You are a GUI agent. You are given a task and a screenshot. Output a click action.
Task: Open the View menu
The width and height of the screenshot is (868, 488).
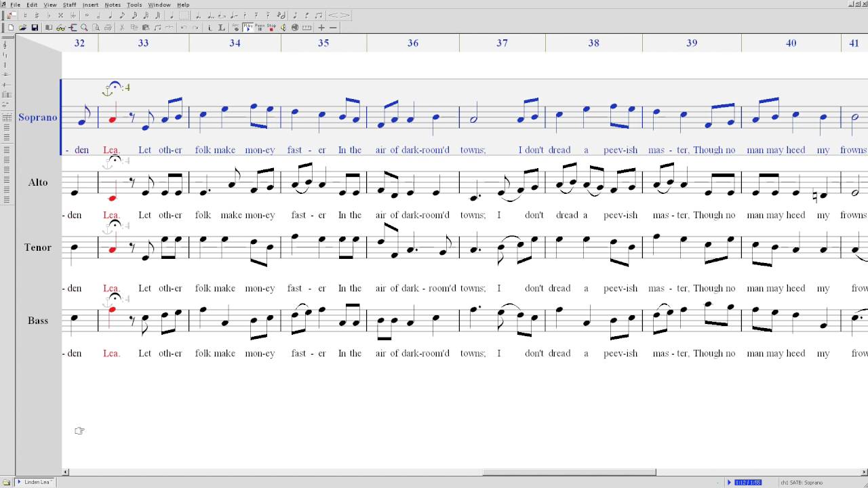(x=50, y=5)
